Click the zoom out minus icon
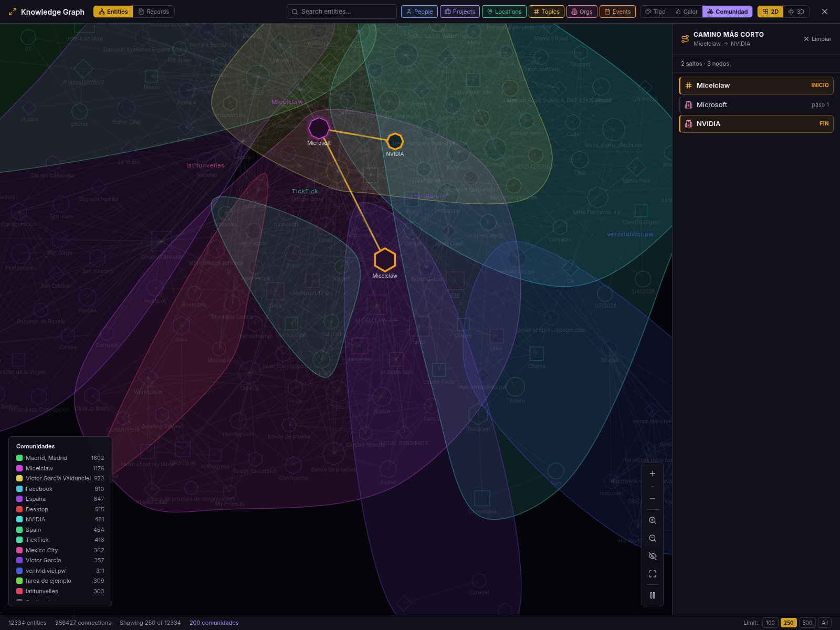 point(653,499)
